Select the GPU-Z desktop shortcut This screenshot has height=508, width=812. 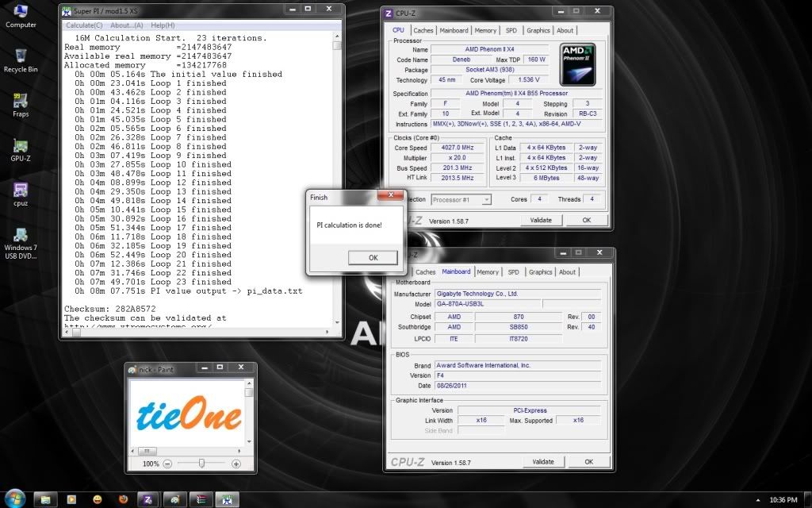[x=21, y=150]
